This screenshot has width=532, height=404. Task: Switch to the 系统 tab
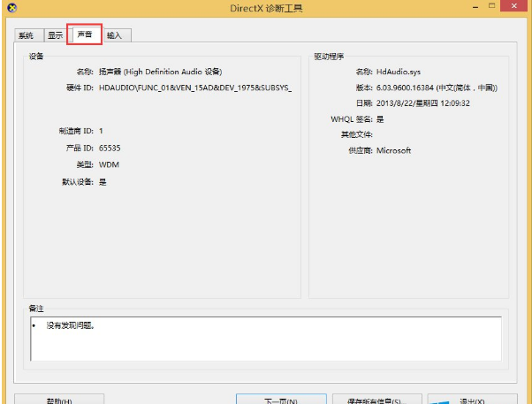pos(29,35)
